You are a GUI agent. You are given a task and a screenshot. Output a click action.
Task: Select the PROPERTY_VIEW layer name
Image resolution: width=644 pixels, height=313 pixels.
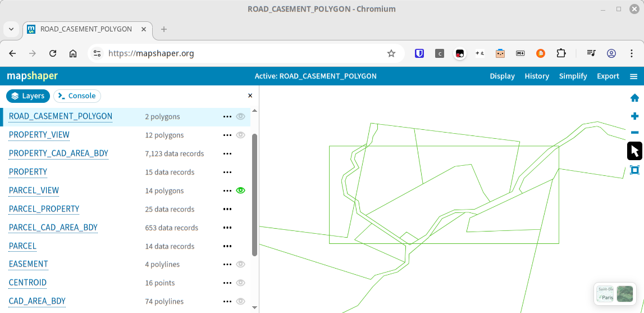[x=39, y=135]
